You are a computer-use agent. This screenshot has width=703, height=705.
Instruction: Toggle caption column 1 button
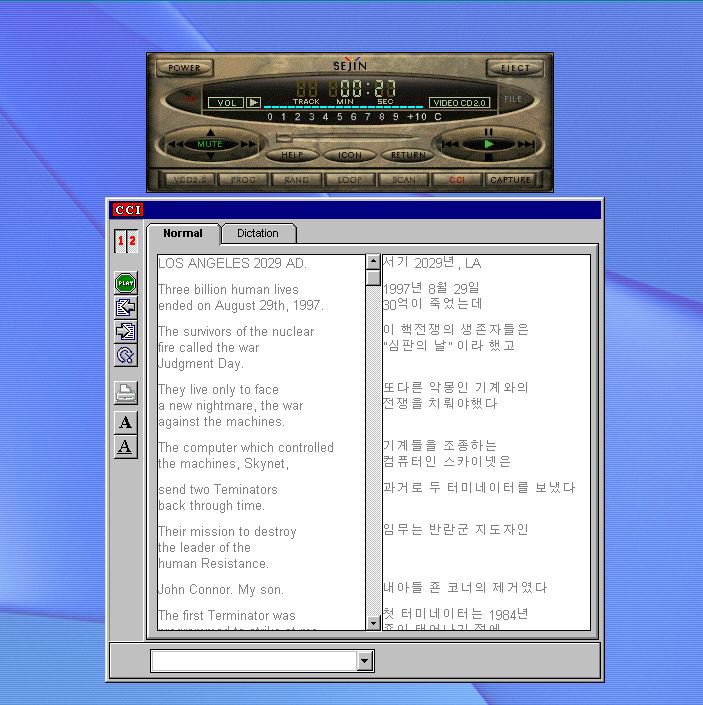(120, 241)
